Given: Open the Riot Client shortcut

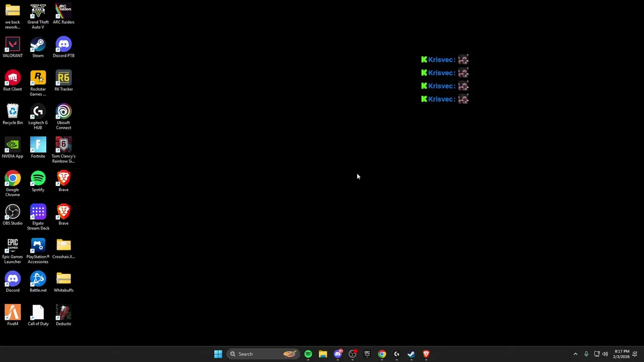Looking at the screenshot, I should (13, 81).
